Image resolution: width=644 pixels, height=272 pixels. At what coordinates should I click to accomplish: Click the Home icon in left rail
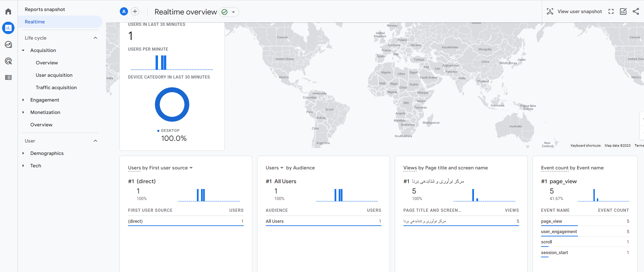(x=8, y=11)
